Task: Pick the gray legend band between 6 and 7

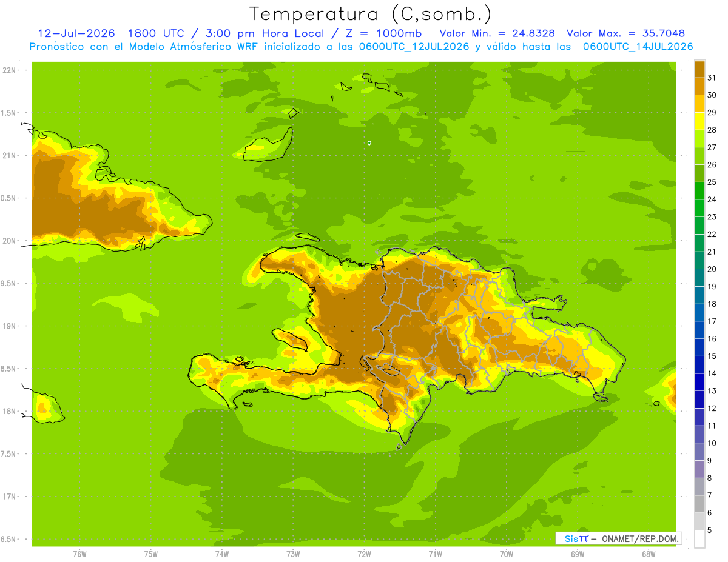Action: [x=699, y=504]
